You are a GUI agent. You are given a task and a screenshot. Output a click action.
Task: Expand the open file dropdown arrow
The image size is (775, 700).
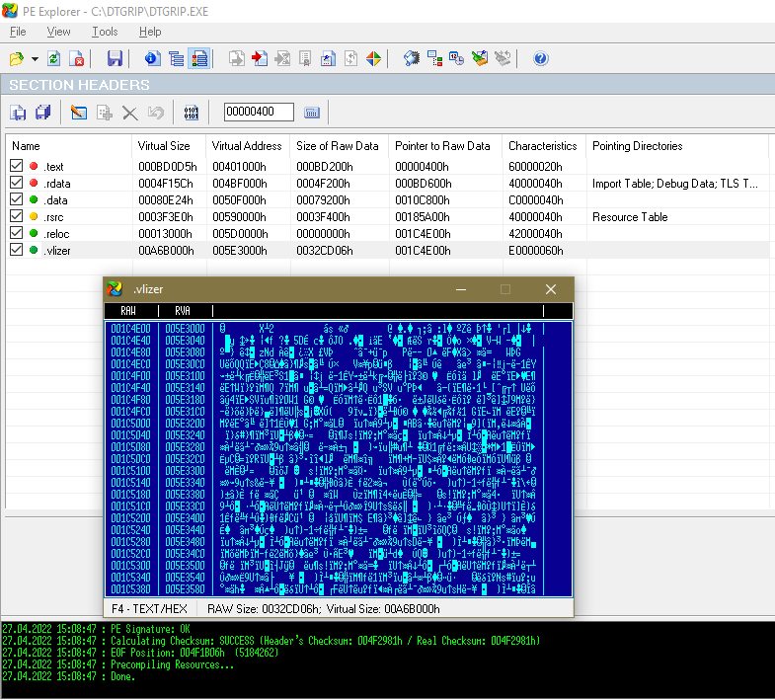click(35, 59)
